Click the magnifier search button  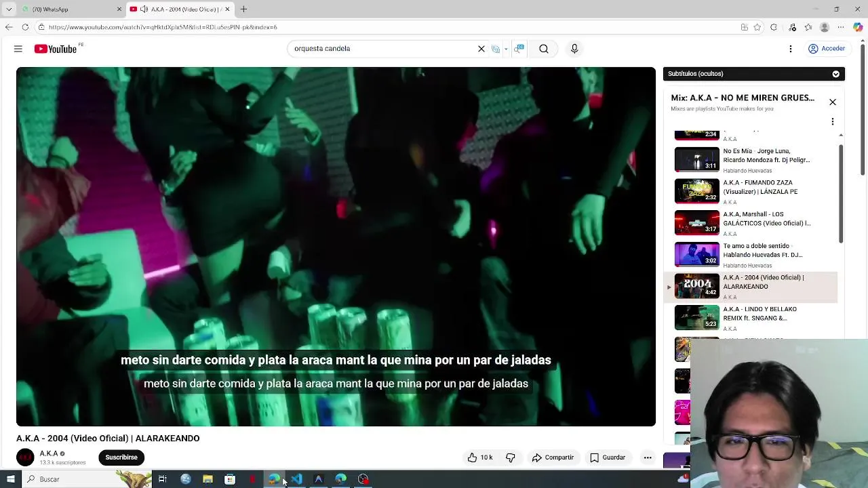click(x=544, y=49)
